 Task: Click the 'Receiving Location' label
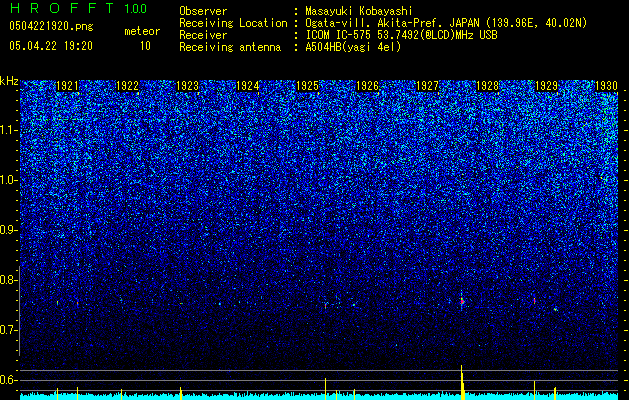[233, 23]
